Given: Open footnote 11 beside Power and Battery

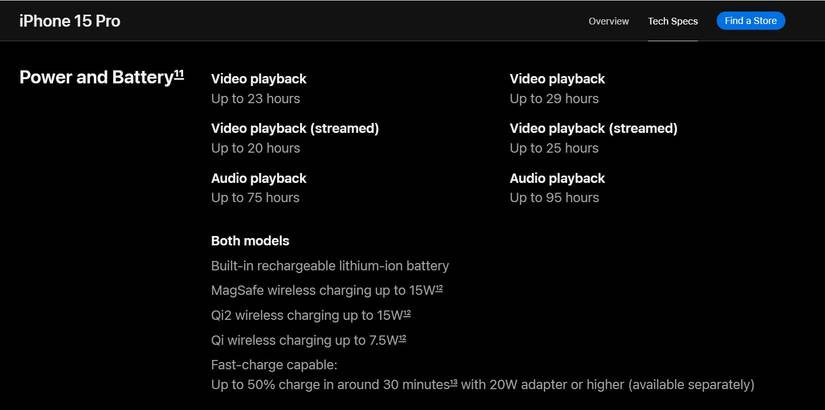Looking at the screenshot, I should click(x=179, y=73).
